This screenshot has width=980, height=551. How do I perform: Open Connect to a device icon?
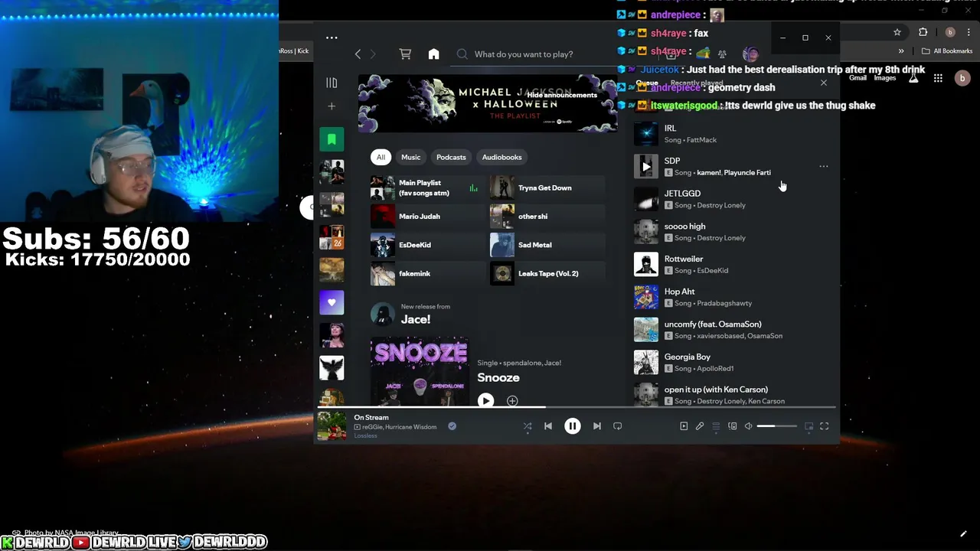click(733, 426)
